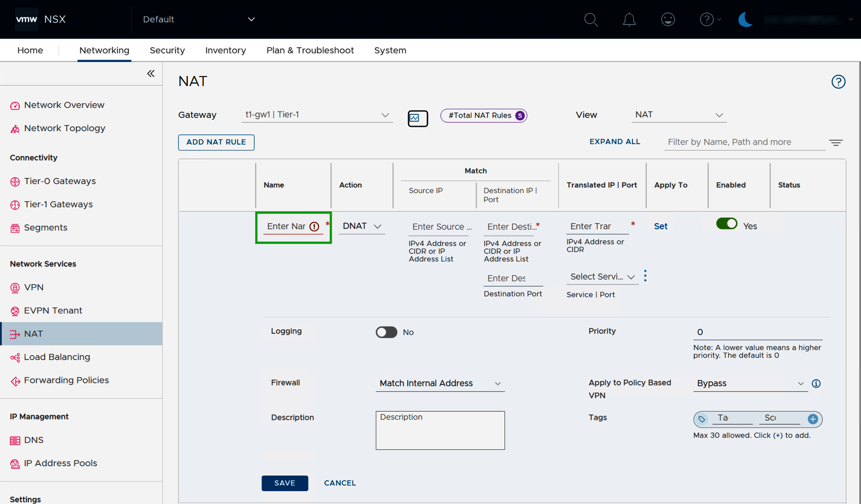Toggle dark mode moon icon
The height and width of the screenshot is (504, 861).
click(745, 19)
